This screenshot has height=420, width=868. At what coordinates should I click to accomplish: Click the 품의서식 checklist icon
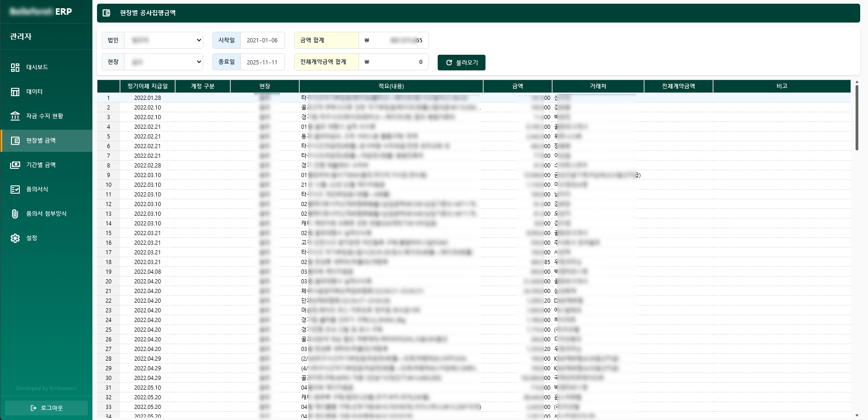pos(15,190)
